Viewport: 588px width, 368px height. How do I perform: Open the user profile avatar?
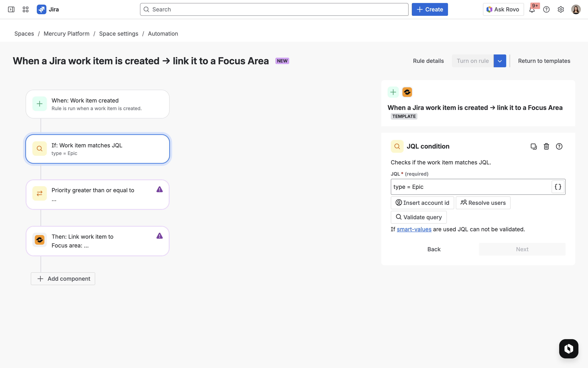576,9
